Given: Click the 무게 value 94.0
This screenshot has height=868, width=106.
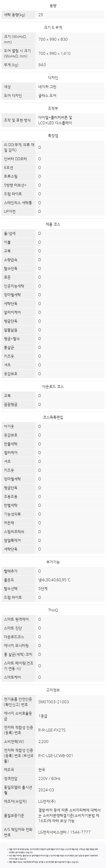Looking at the screenshot, I should [42, 65].
